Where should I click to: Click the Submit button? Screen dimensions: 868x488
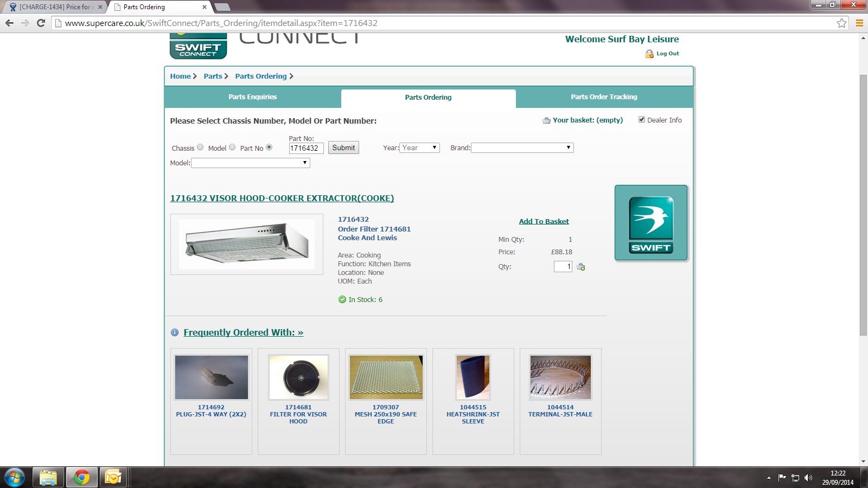click(x=343, y=147)
